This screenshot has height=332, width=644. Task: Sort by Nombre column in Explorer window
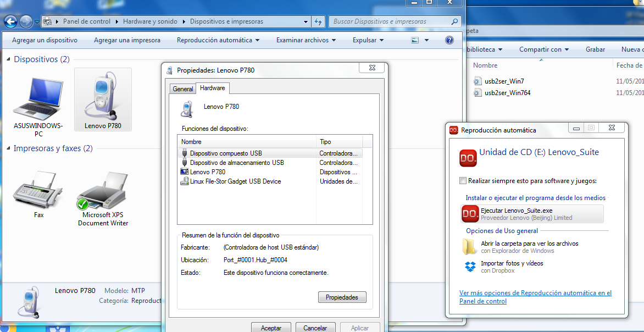(x=485, y=65)
